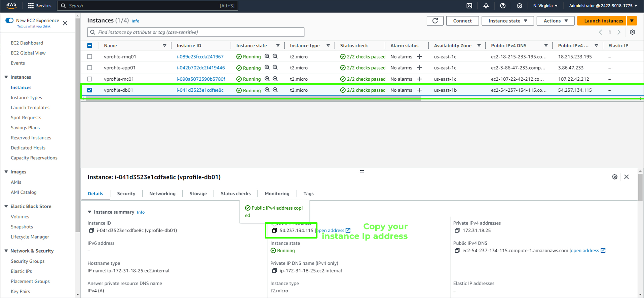Switch to the Tags tab
The width and height of the screenshot is (644, 298).
pyautogui.click(x=308, y=194)
